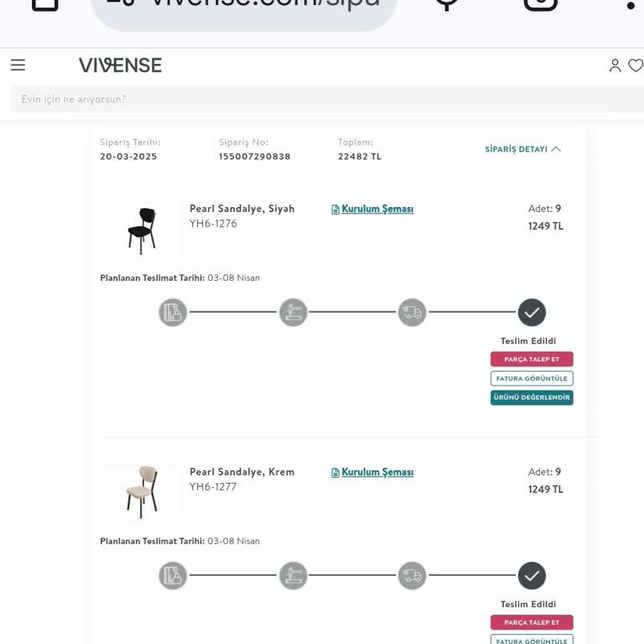
Task: Open the hamburger menu
Action: (18, 65)
